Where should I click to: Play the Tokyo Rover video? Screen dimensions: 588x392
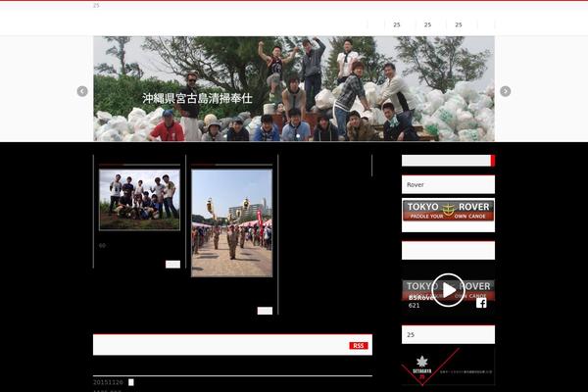click(448, 290)
